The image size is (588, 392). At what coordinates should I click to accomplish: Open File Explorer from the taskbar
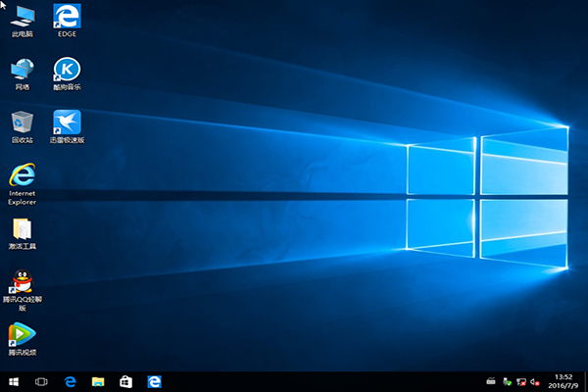[98, 380]
